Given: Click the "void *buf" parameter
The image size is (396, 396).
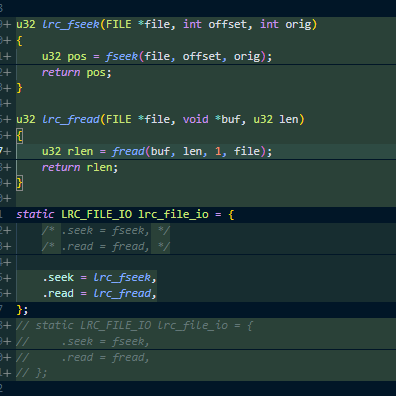Looking at the screenshot, I should [x=212, y=119].
